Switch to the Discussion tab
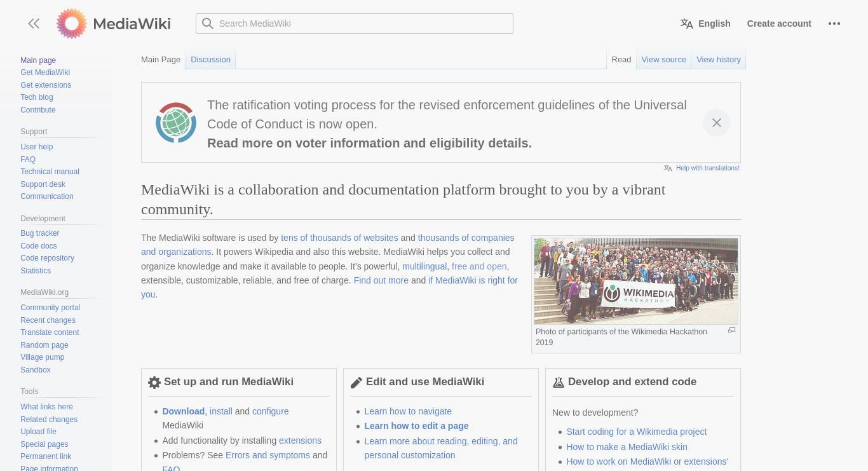868x471 pixels. [x=210, y=59]
